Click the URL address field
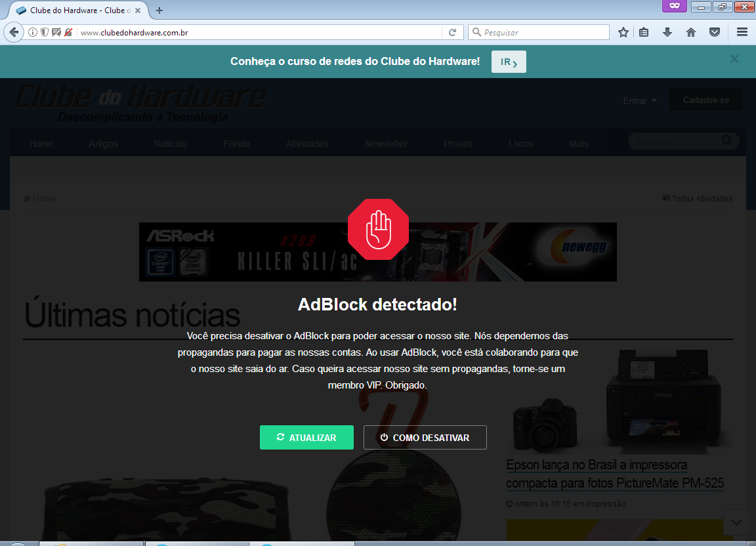 (x=261, y=32)
